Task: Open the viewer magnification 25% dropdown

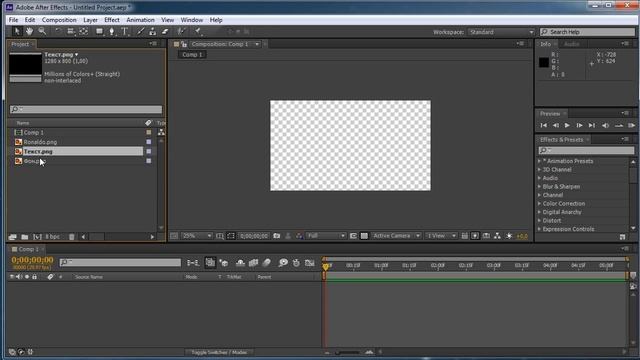Action: (x=197, y=236)
